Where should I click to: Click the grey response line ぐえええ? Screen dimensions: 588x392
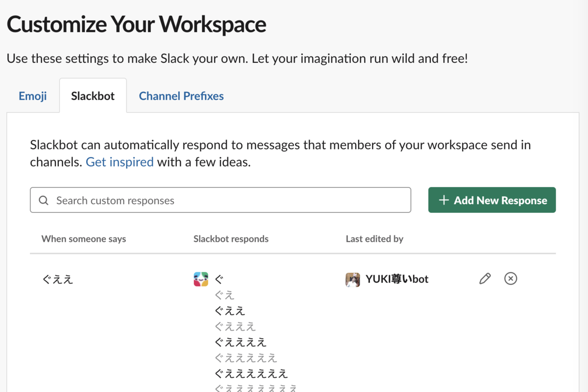point(235,326)
